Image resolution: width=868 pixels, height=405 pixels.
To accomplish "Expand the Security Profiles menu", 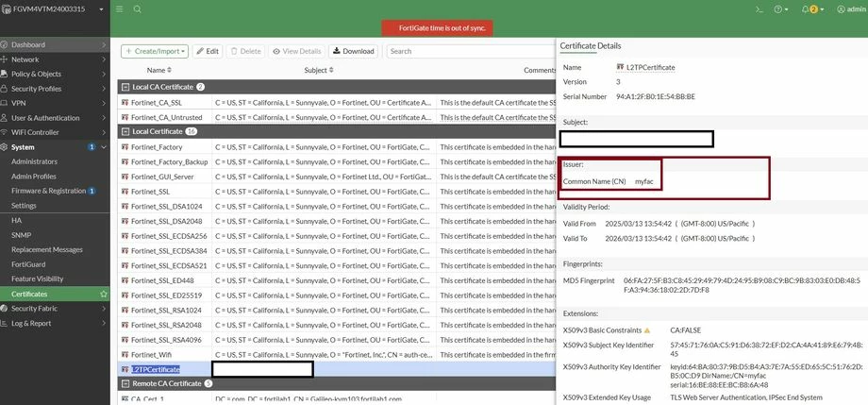I will [55, 89].
